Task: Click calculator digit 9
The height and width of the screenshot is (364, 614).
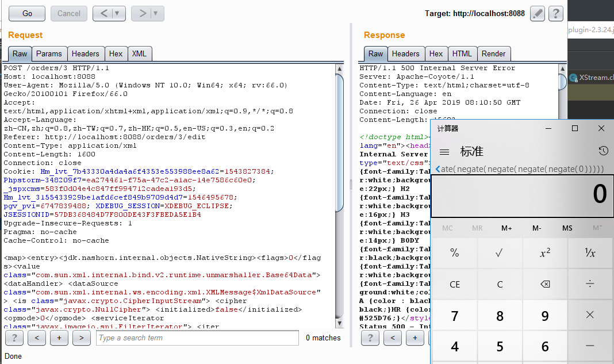Action: (545, 315)
